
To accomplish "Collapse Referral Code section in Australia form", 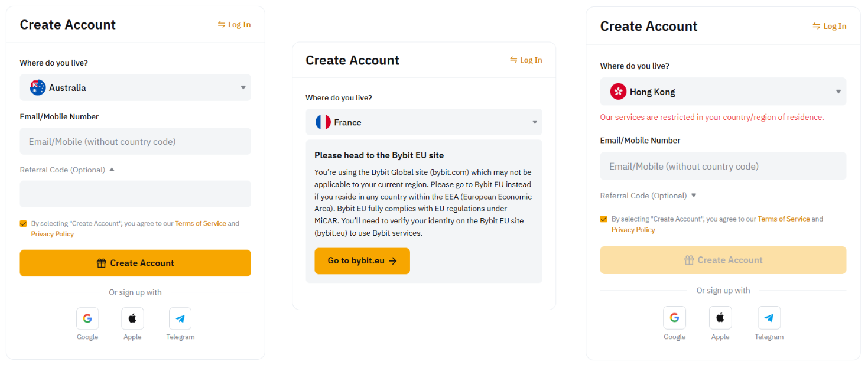I will tap(112, 170).
